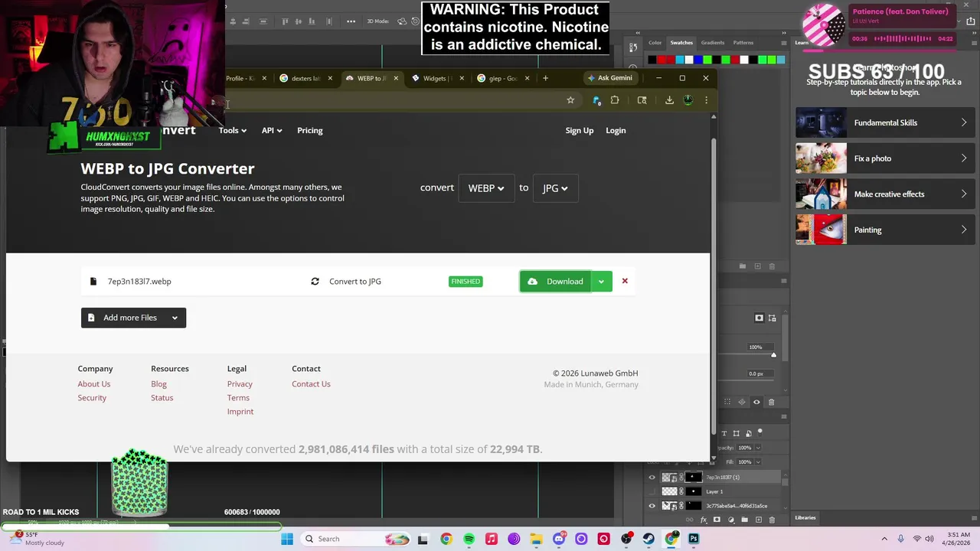980x551 pixels.
Task: Open Fundamental Skills tutorials
Action: 884,122
